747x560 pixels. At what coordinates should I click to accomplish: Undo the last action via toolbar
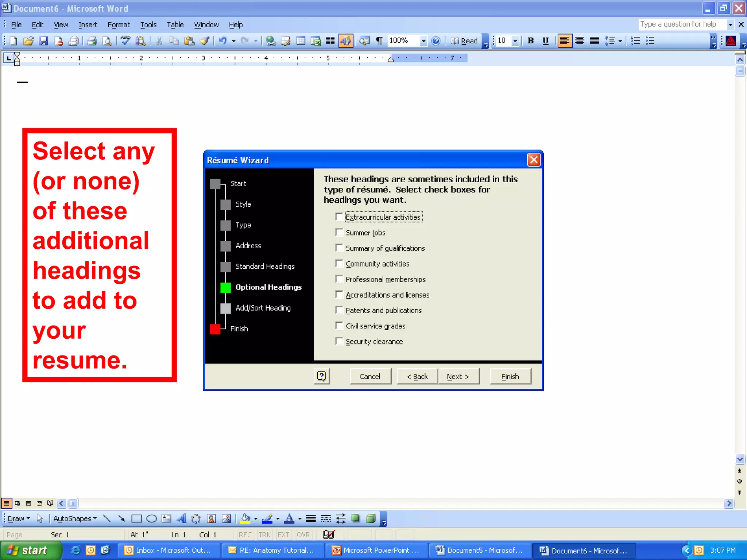(222, 41)
